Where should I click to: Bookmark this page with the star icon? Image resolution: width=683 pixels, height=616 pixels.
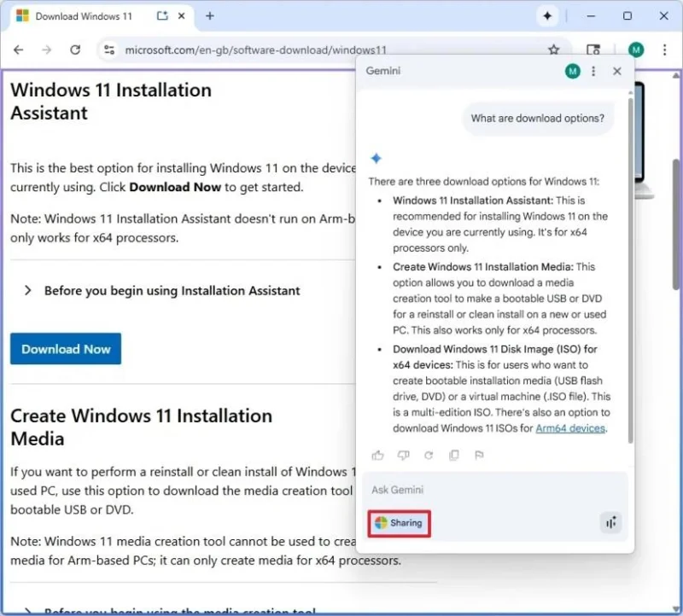pyautogui.click(x=553, y=50)
